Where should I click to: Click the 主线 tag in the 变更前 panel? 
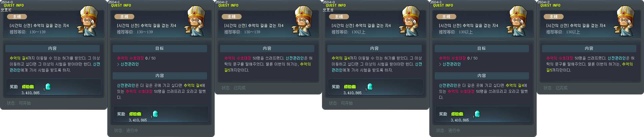(17, 17)
